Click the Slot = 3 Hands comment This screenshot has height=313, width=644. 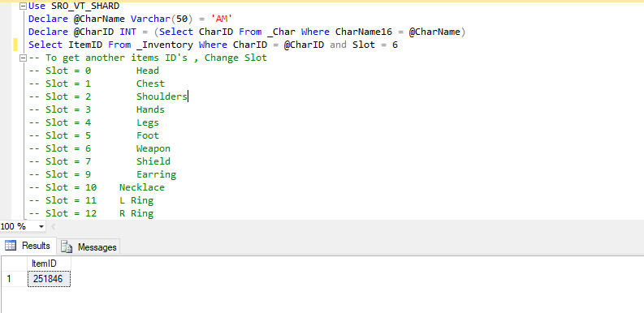(97, 109)
